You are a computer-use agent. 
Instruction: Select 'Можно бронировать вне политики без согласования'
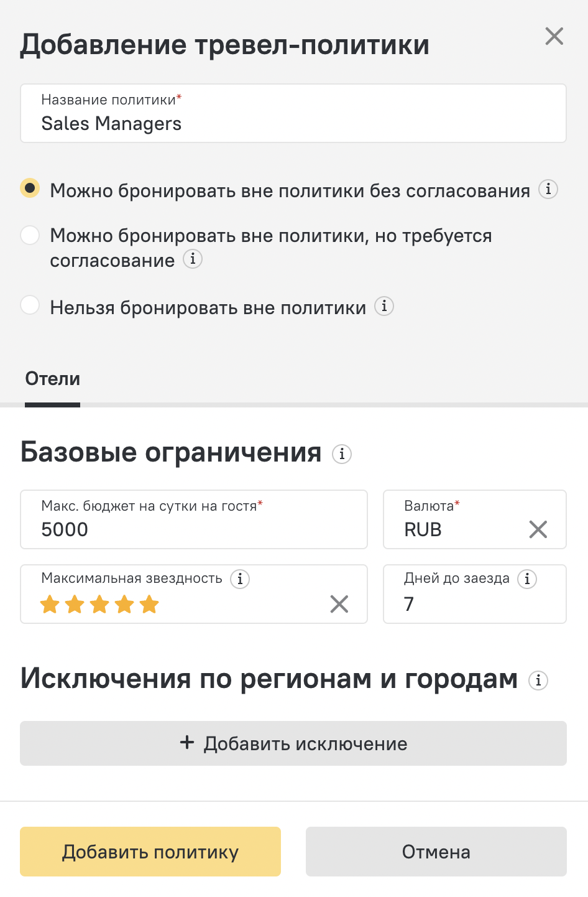coord(30,188)
